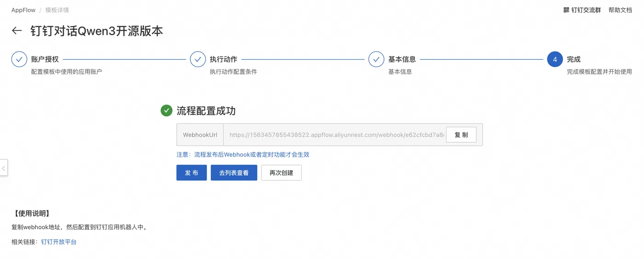Image resolution: width=644 pixels, height=259 pixels.
Task: Select the 账户授权 step label
Action: coord(45,59)
